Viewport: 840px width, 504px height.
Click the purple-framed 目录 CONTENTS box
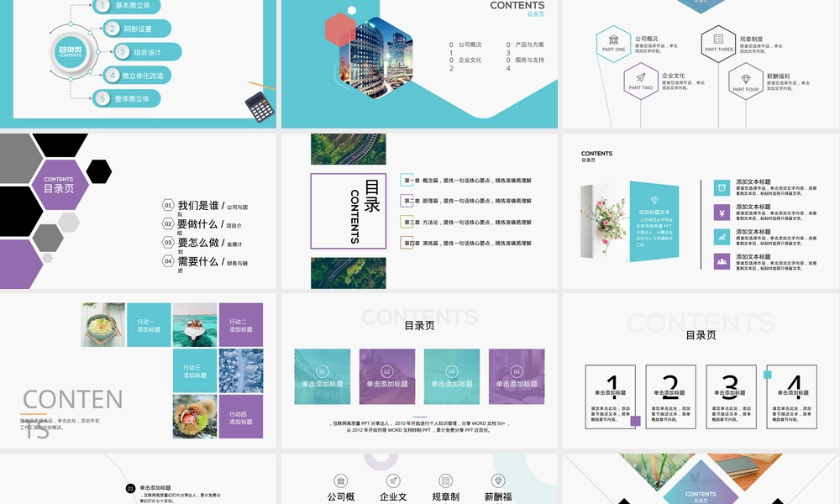(349, 211)
